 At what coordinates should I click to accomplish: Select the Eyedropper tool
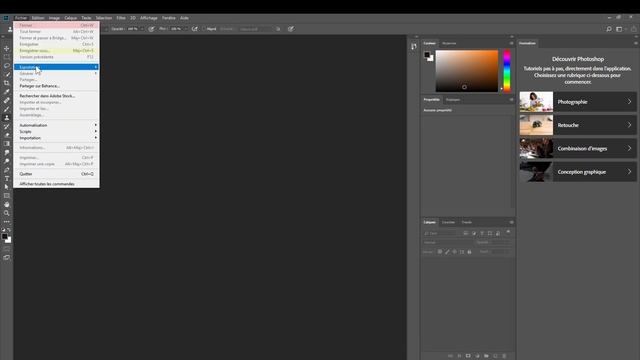point(7,91)
